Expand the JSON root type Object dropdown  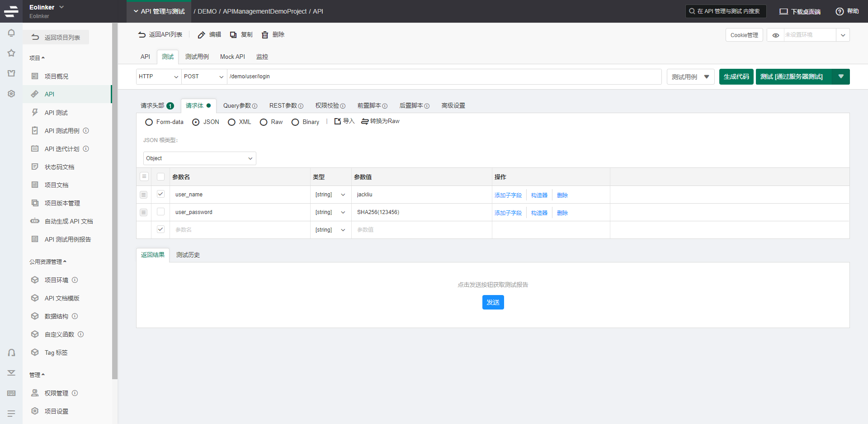coord(199,158)
